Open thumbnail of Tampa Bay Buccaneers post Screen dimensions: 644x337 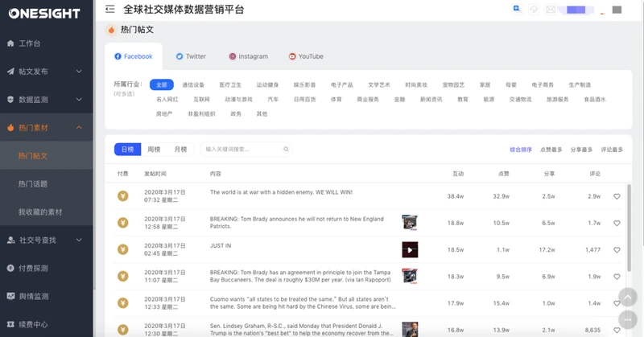[x=410, y=276]
